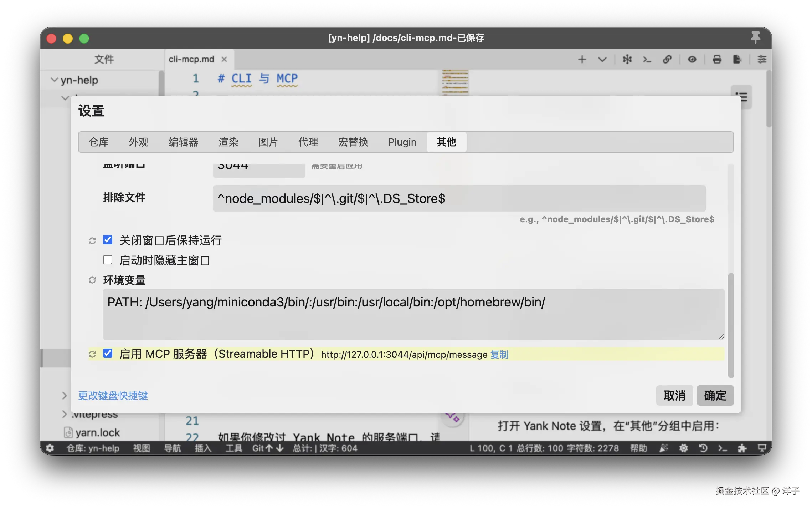Select the 其他 settings tab
This screenshot has height=508, width=812.
[446, 142]
